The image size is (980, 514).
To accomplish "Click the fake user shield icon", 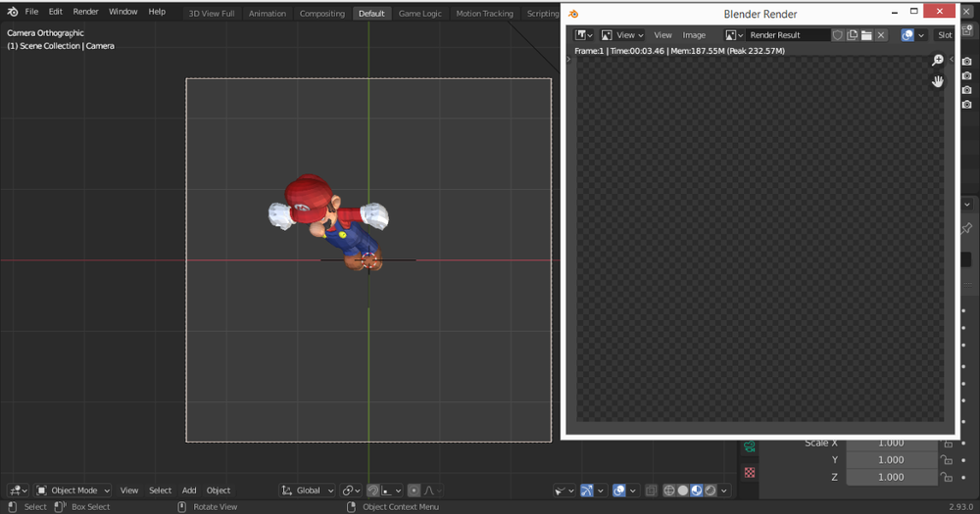I will point(838,35).
